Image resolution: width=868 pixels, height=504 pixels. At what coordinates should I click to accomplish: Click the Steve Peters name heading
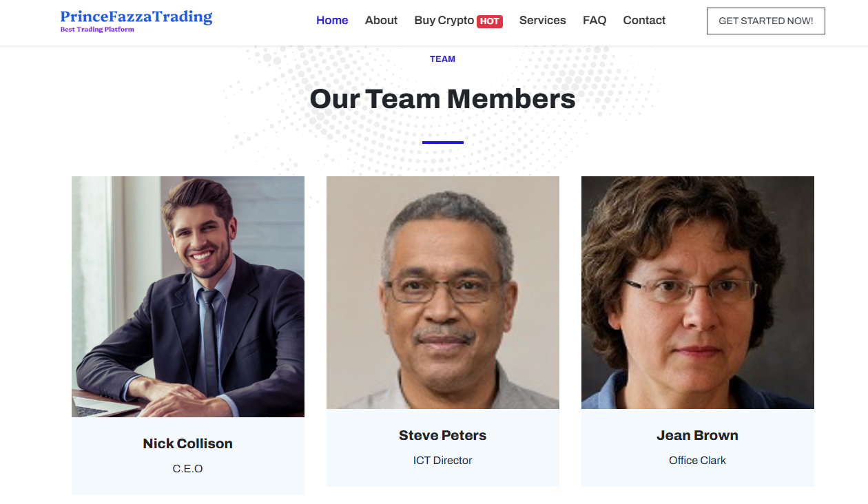pos(443,435)
